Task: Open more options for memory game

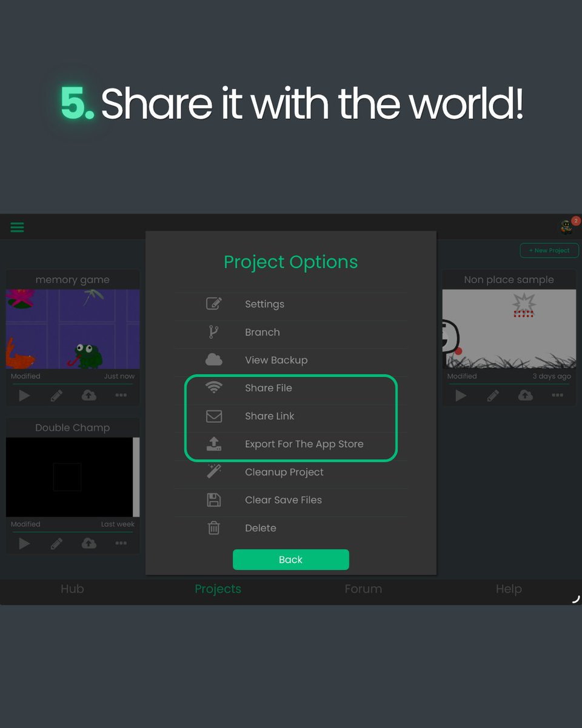Action: click(x=121, y=396)
